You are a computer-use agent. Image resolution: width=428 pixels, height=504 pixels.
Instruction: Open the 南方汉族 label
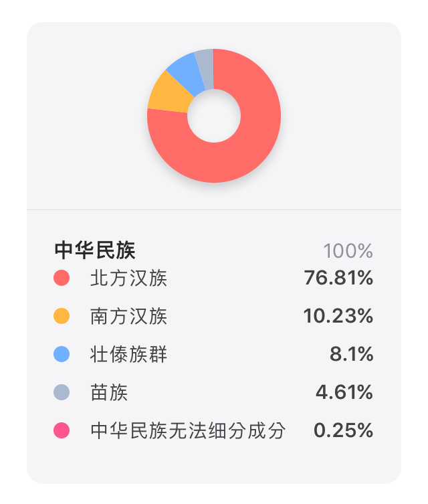pyautogui.click(x=128, y=317)
